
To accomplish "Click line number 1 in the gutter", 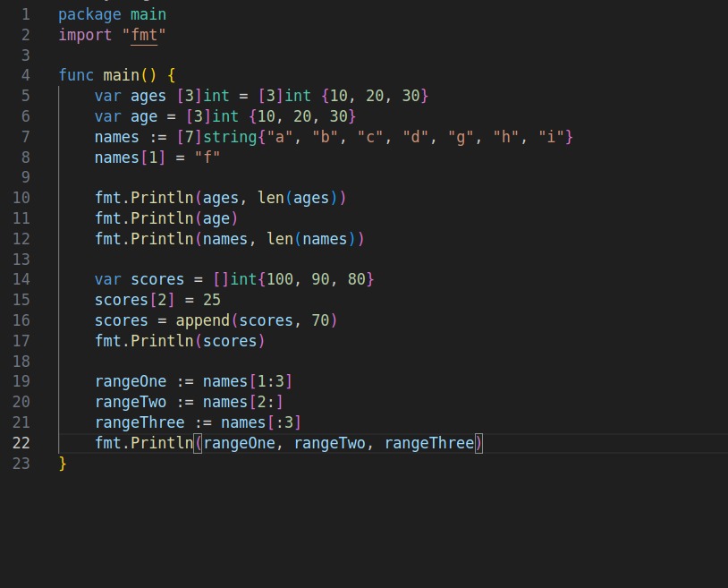I will 26,14.
